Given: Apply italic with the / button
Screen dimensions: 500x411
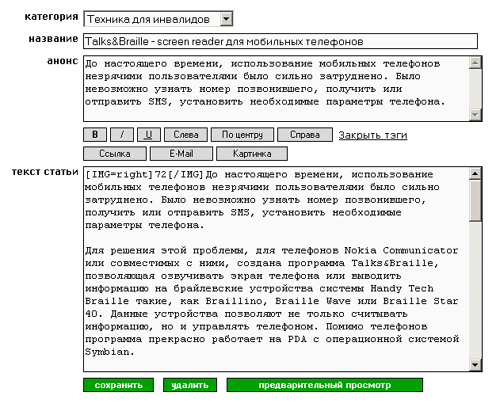Looking at the screenshot, I should coord(122,135).
